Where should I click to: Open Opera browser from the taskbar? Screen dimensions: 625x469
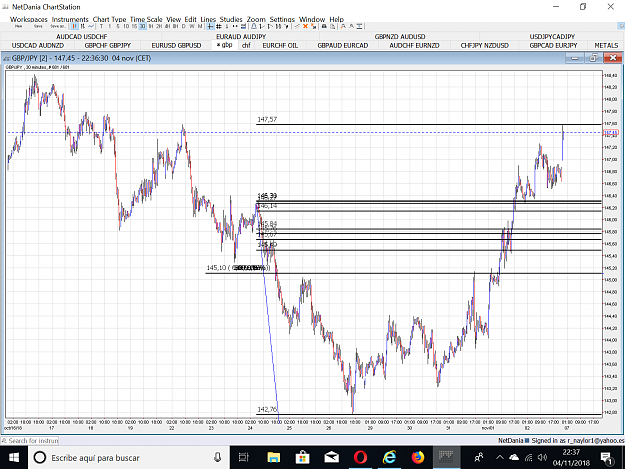[x=360, y=457]
